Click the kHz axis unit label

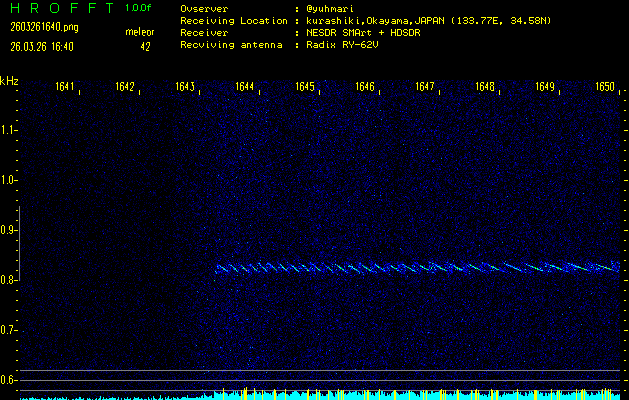pos(9,81)
